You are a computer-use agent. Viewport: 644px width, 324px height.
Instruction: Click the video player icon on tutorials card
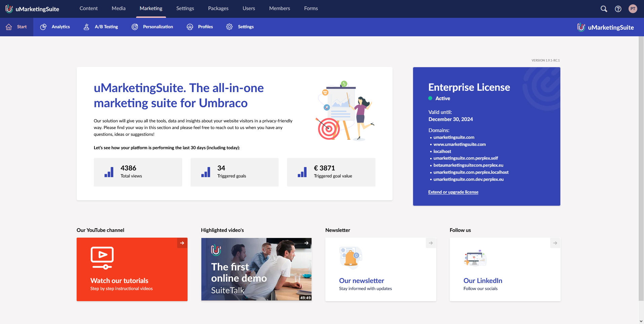[x=102, y=258]
